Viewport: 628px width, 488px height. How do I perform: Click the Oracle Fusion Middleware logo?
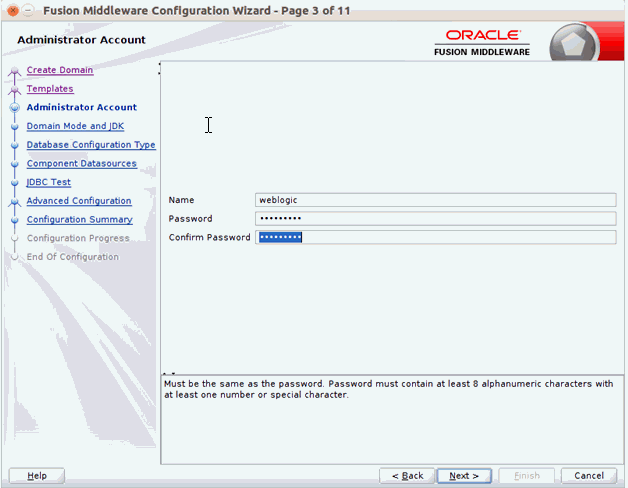[x=482, y=43]
